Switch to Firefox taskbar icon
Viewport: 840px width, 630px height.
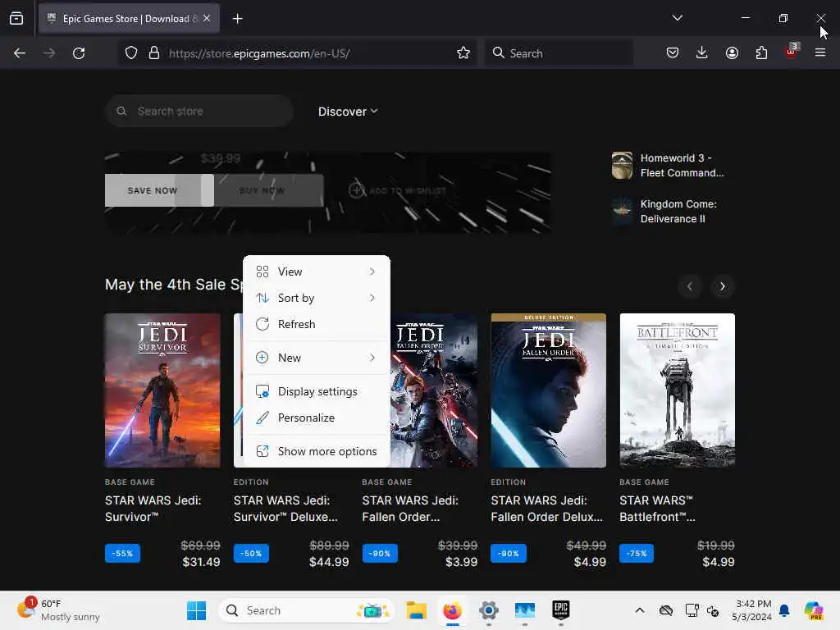[453, 610]
